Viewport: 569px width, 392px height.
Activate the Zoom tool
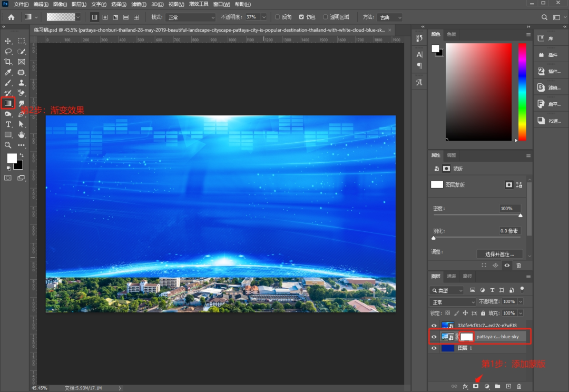pyautogui.click(x=8, y=145)
